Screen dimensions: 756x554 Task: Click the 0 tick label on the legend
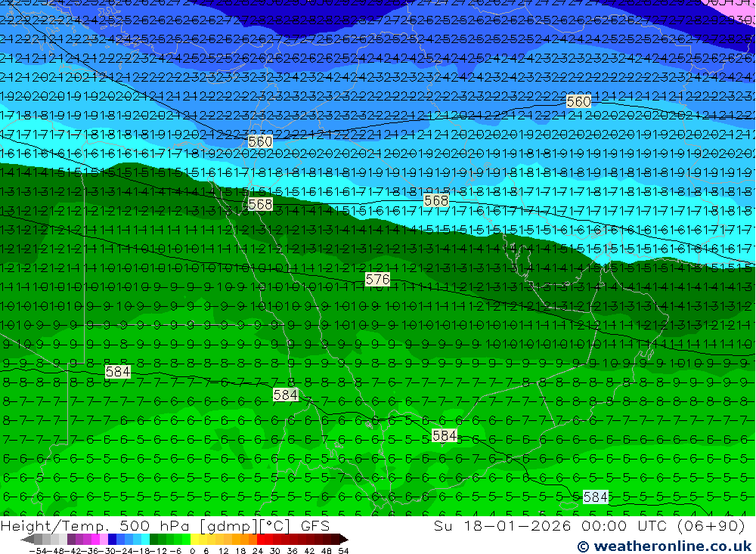[192, 551]
